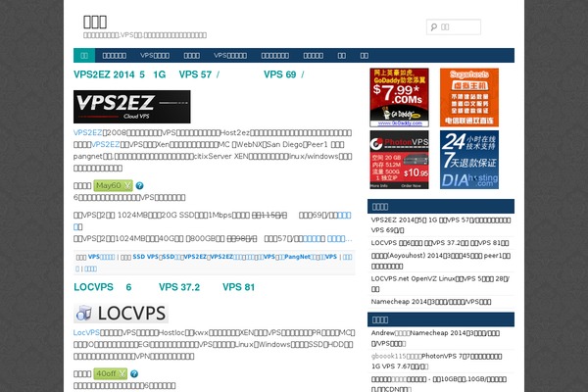Open the first VPS-labelled navigation menu item

point(155,56)
